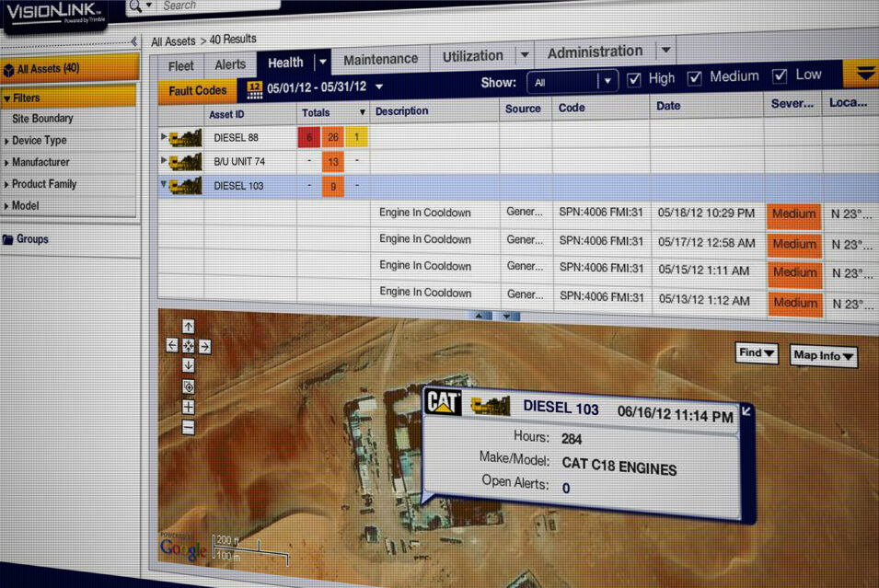
Task: Collapse the left sidebar with the chevron
Action: click(134, 41)
